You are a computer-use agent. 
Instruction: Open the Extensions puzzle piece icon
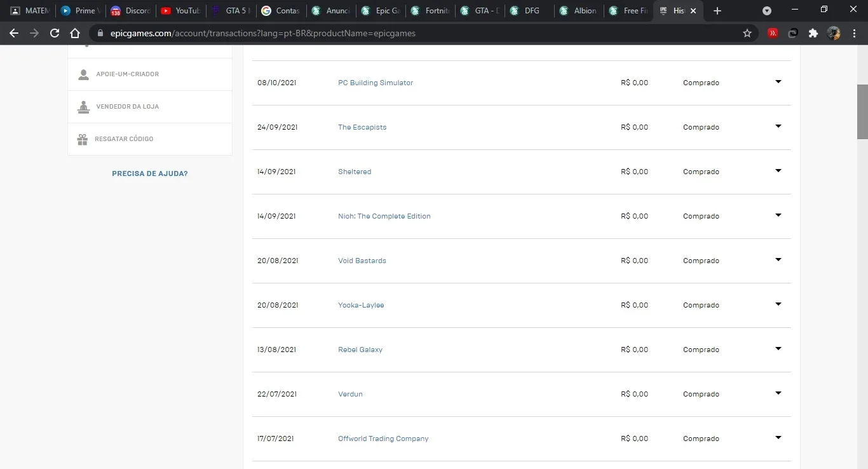[813, 33]
